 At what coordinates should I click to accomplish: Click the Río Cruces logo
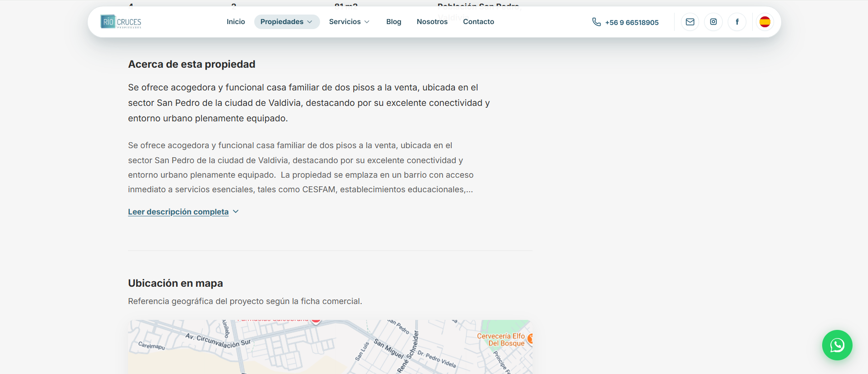(x=121, y=22)
